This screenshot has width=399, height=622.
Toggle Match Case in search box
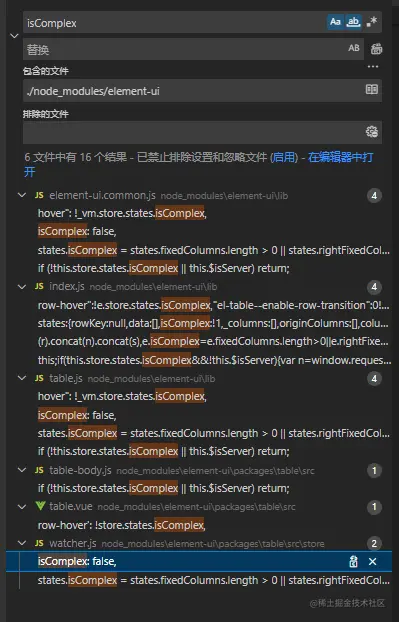tap(335, 22)
